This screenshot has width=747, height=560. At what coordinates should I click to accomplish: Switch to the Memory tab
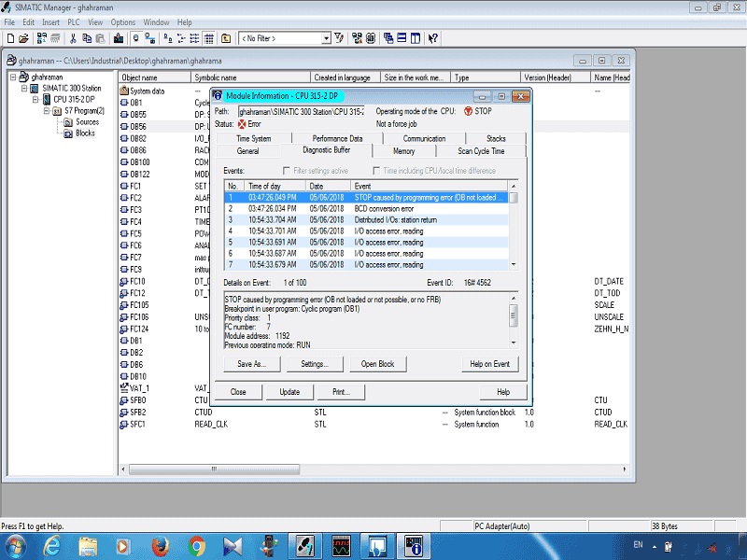pos(404,151)
